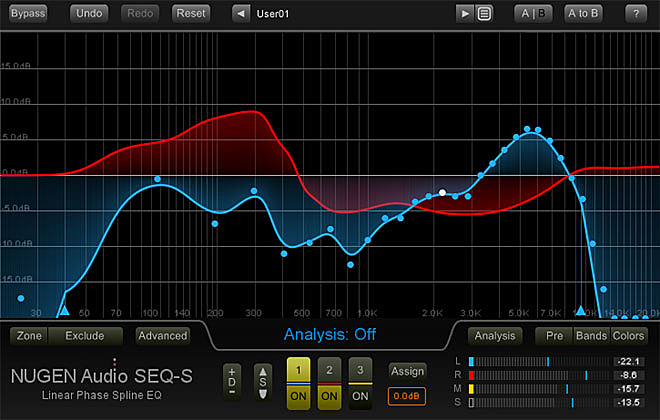The width and height of the screenshot is (660, 420).
Task: Click the S shift arrows control
Action: 263,382
